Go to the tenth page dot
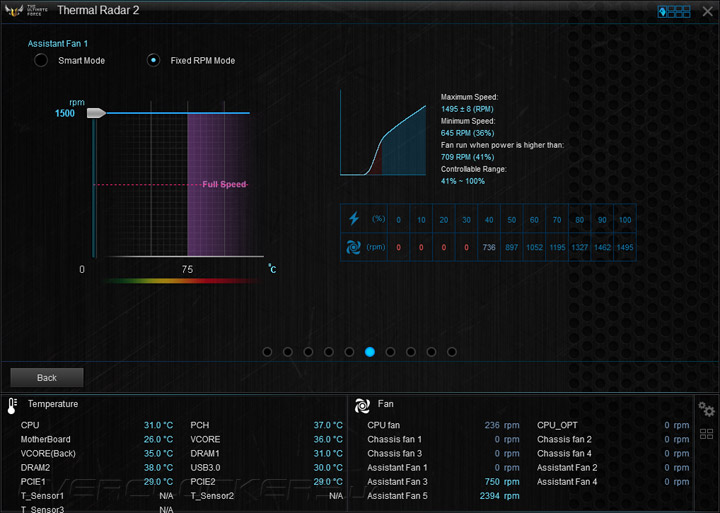Viewport: 720px width, 513px height. click(452, 352)
